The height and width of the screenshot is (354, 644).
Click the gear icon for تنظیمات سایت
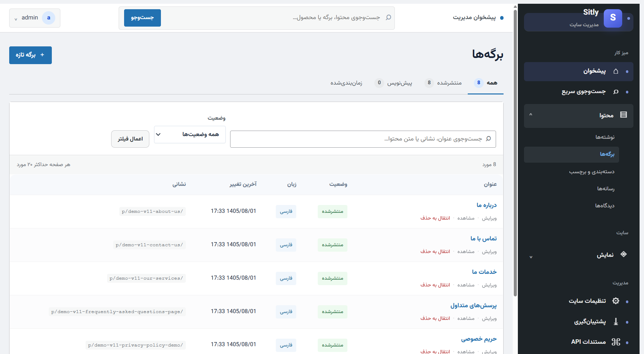616,301
